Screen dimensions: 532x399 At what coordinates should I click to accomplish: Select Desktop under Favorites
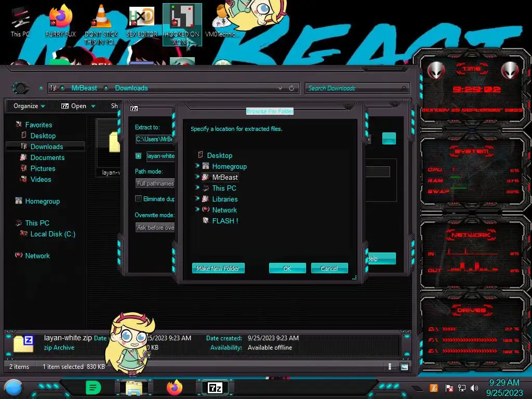[43, 136]
